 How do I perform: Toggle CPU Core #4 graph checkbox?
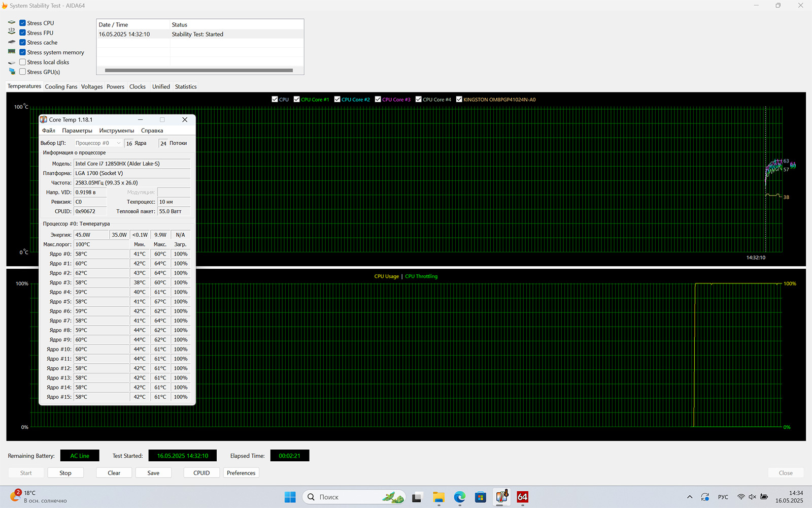tap(418, 99)
